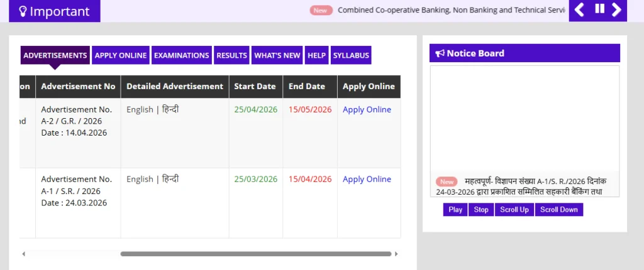644x270 pixels.
Task: Click the previous arrow in news ticker
Action: 580,9
